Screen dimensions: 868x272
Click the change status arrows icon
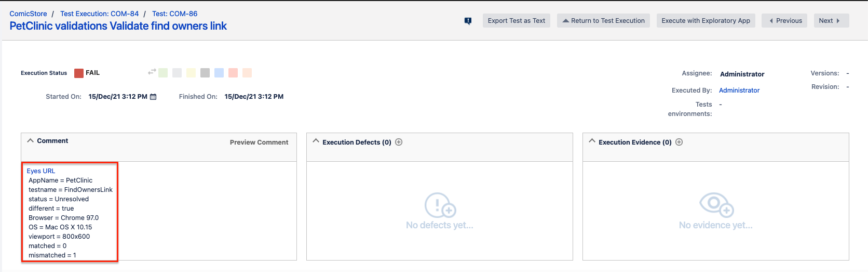[152, 72]
